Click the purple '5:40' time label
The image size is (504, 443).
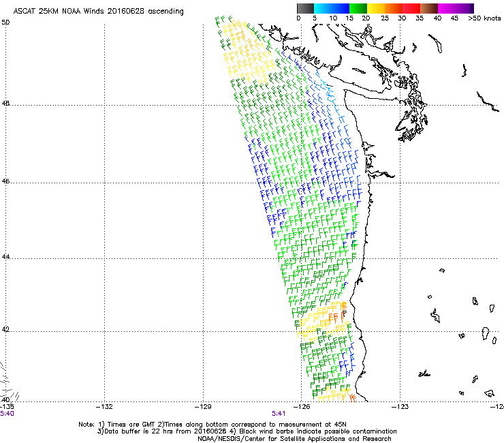[x=7, y=414]
